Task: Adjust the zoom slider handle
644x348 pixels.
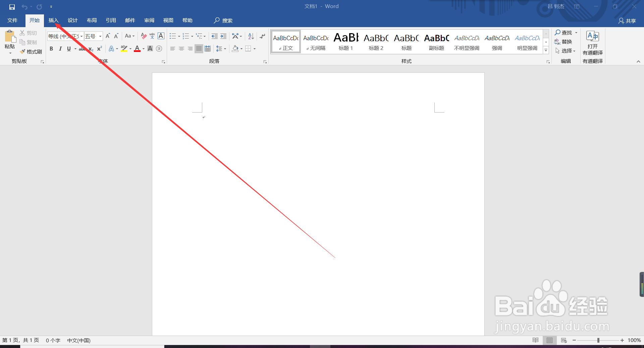Action: 598,340
